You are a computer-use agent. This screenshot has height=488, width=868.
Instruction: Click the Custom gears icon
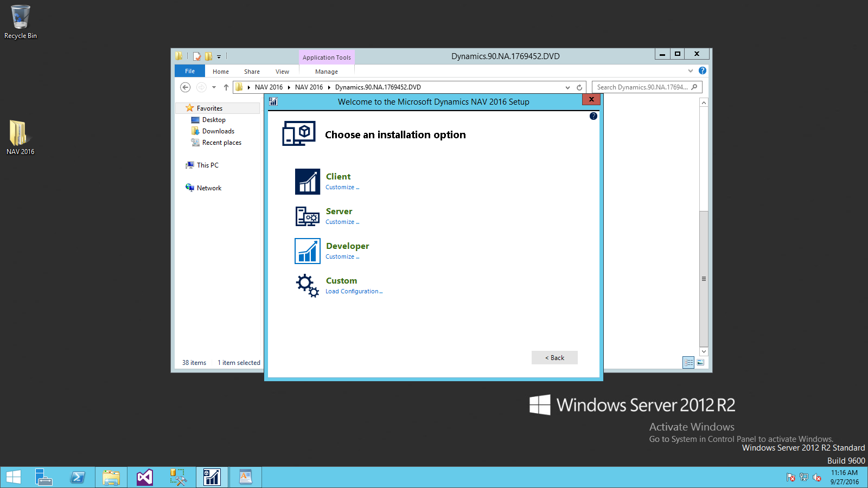[x=307, y=285]
